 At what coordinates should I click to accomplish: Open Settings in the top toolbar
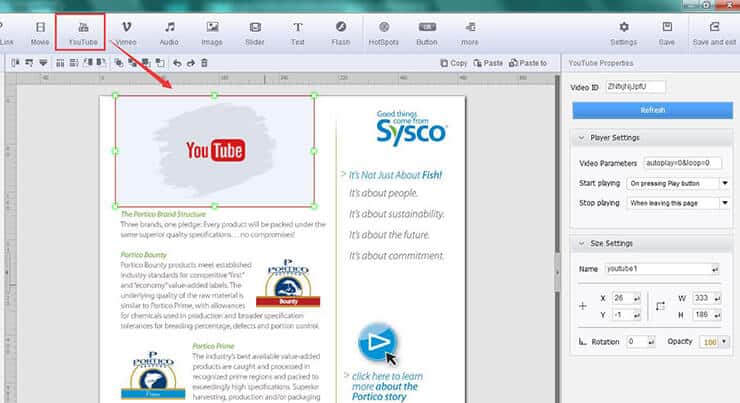(623, 33)
